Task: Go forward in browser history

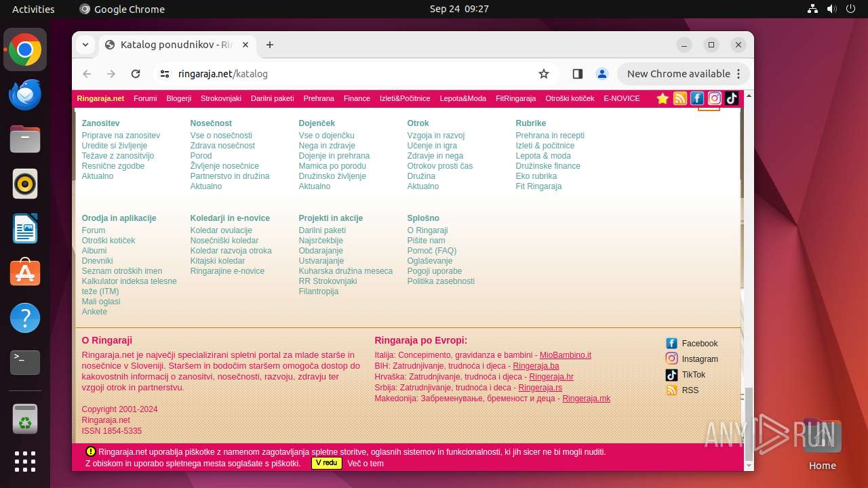Action: (111, 74)
